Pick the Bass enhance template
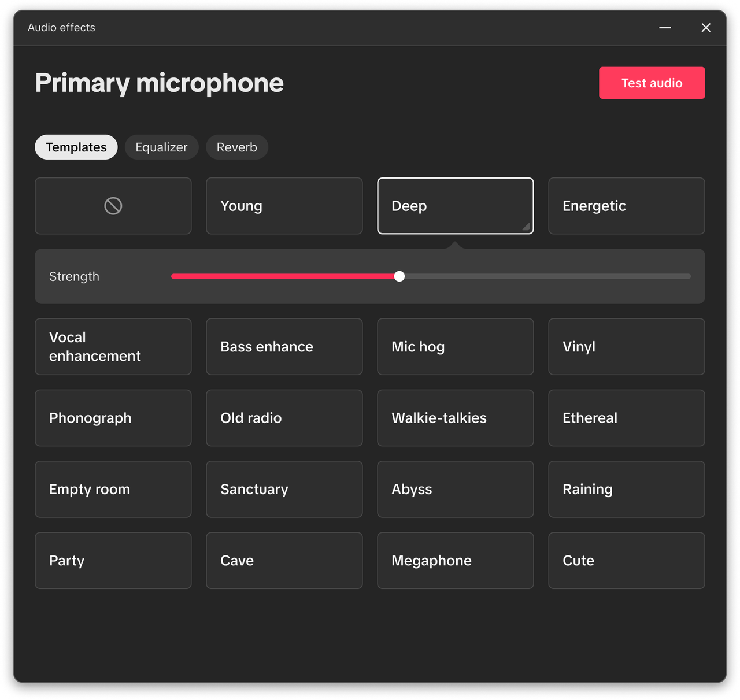740x700 pixels. pos(284,347)
